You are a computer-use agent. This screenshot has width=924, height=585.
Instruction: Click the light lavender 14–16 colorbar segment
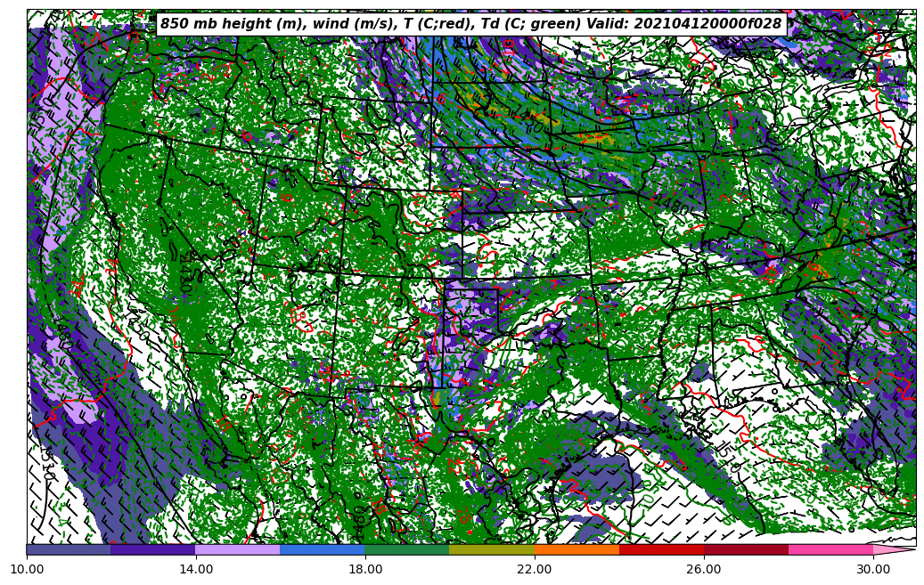pyautogui.click(x=238, y=549)
